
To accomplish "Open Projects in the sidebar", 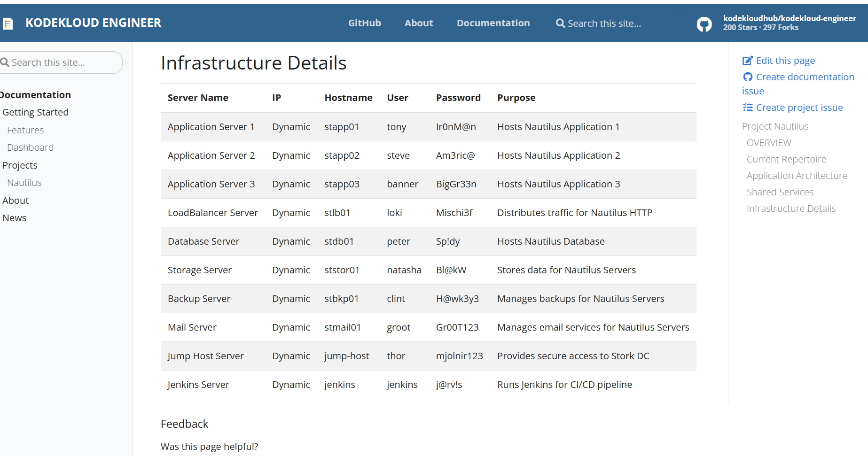I will tap(20, 165).
